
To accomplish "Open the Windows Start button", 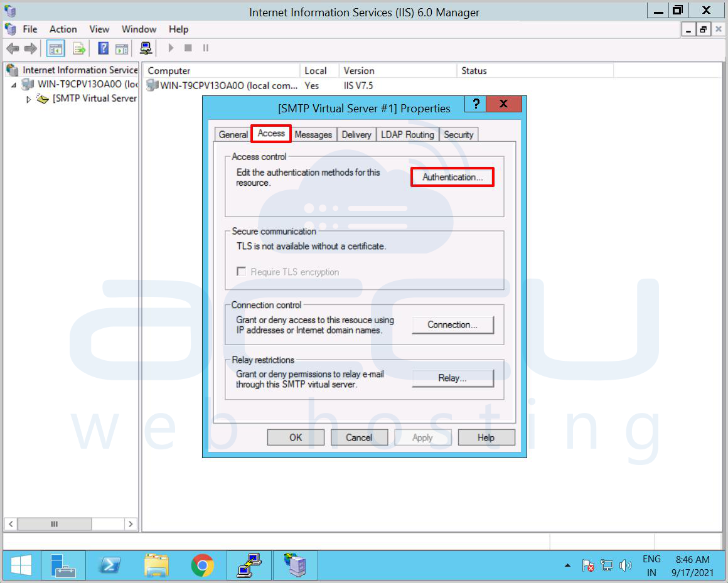I will [21, 565].
